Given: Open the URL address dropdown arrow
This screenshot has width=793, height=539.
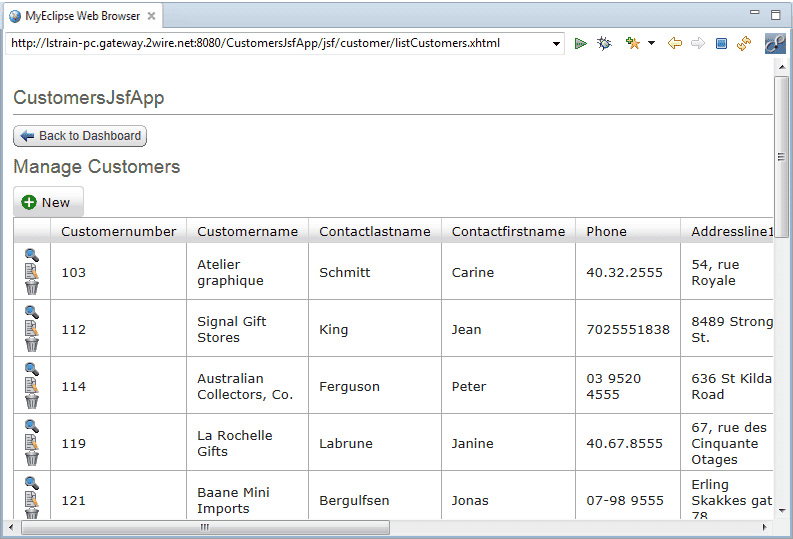Looking at the screenshot, I should tap(557, 44).
